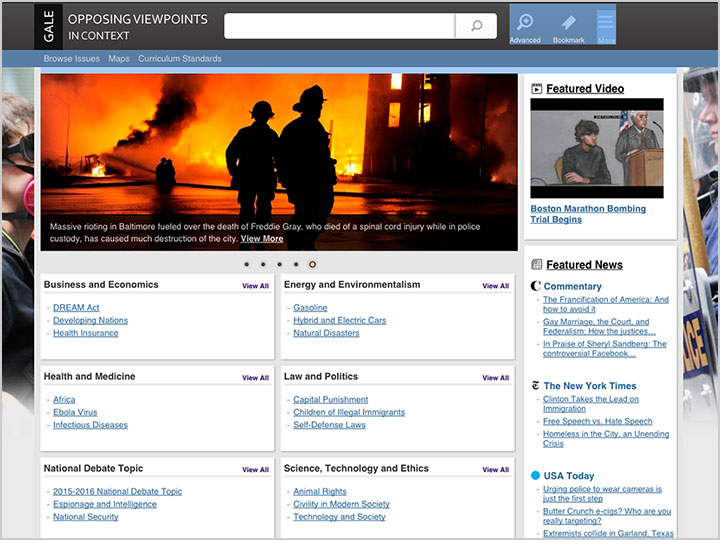
Task: Select the fourth carousel dot
Action: [296, 264]
